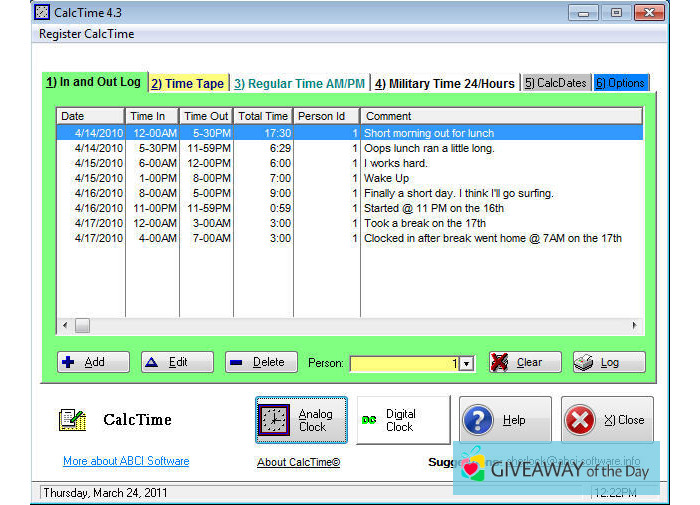Click the horizontal scrollbar right arrow

634,326
